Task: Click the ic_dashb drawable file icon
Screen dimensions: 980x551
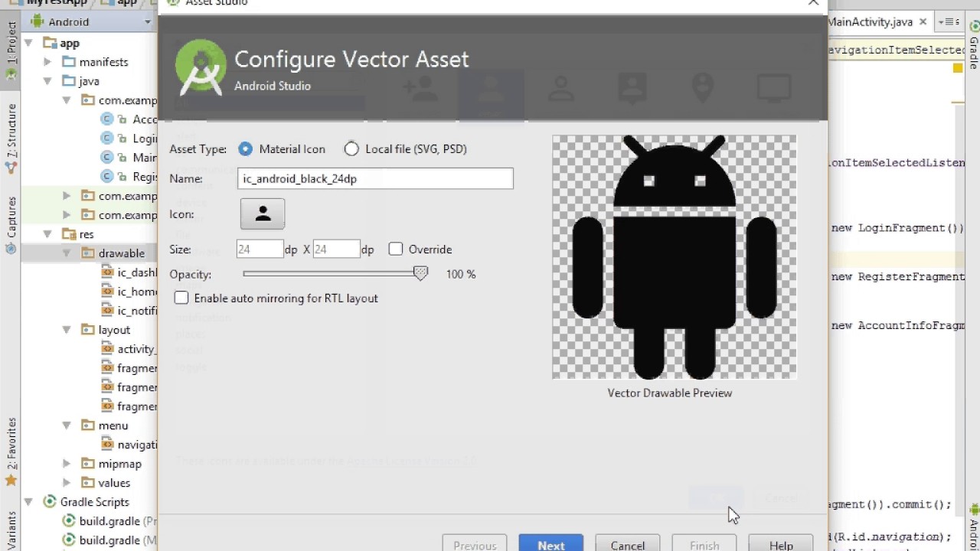Action: [108, 272]
